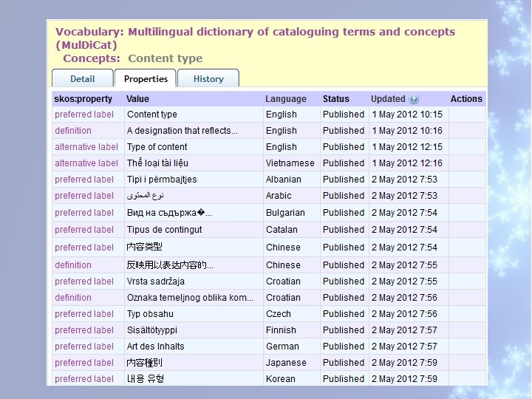
Task: Click the value 'Content type' in the table
Action: click(x=152, y=115)
